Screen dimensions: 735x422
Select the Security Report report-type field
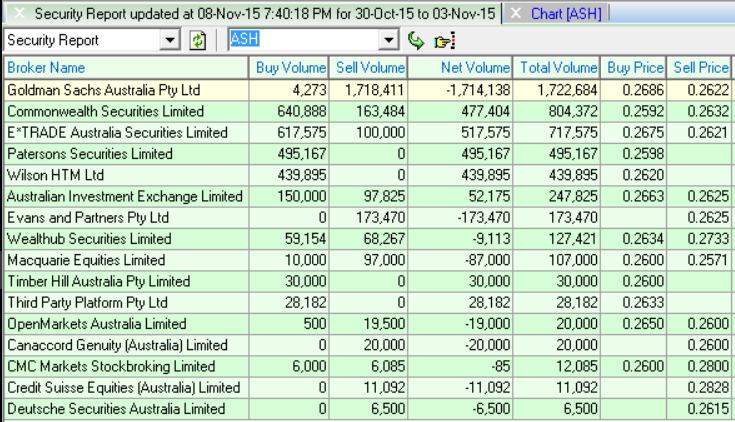[x=82, y=40]
